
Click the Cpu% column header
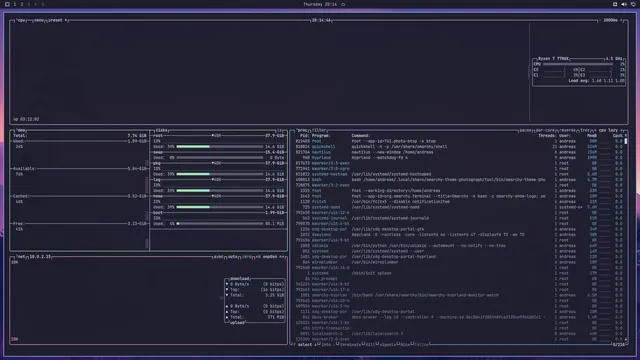coord(618,136)
